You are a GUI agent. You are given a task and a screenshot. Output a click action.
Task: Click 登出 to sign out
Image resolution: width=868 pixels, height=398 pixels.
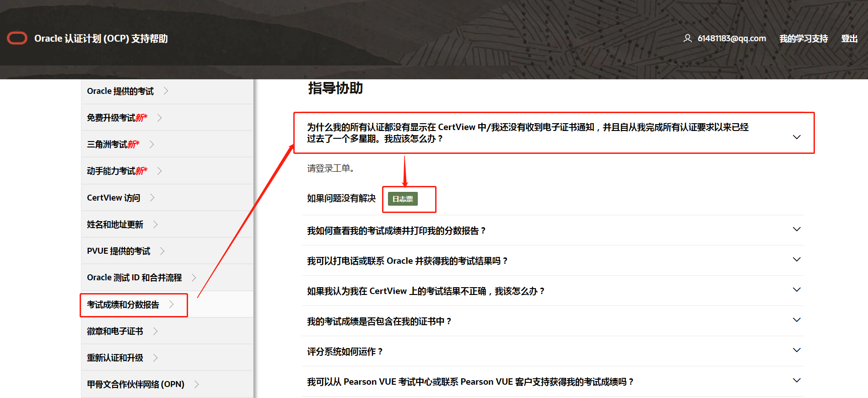(x=849, y=38)
